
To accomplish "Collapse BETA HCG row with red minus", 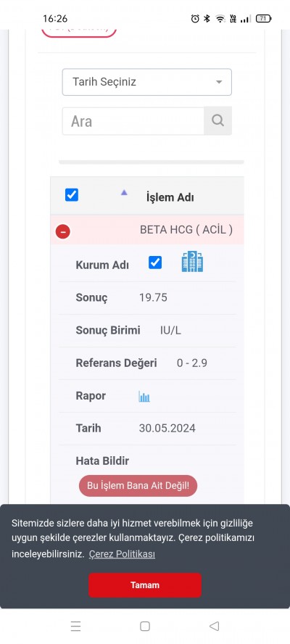I will 63,232.
